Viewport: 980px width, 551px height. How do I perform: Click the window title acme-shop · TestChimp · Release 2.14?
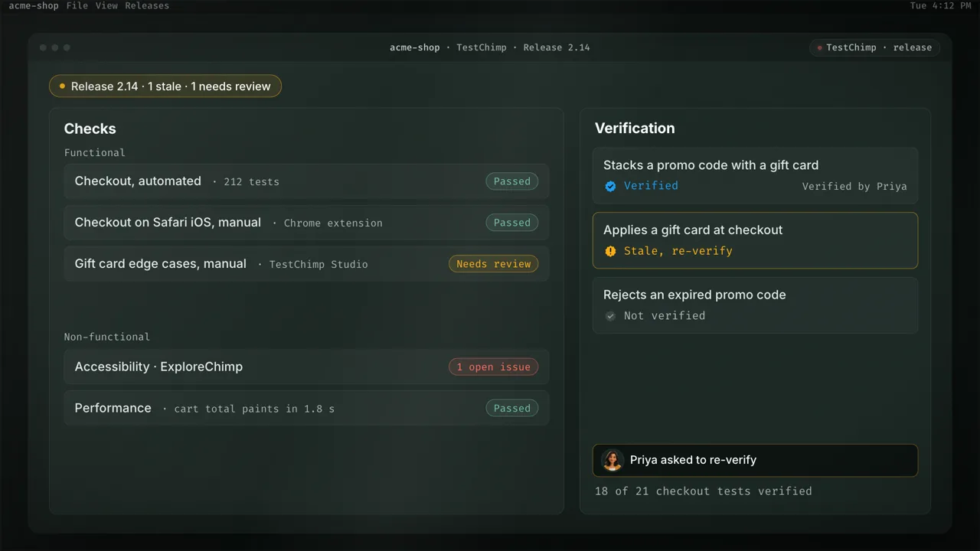tap(490, 47)
